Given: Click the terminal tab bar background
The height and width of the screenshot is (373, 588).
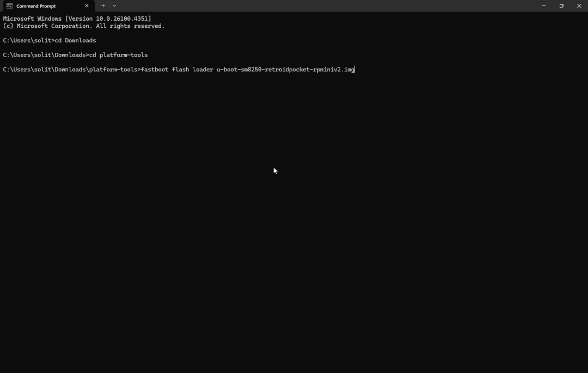Looking at the screenshot, I should click(x=327, y=6).
